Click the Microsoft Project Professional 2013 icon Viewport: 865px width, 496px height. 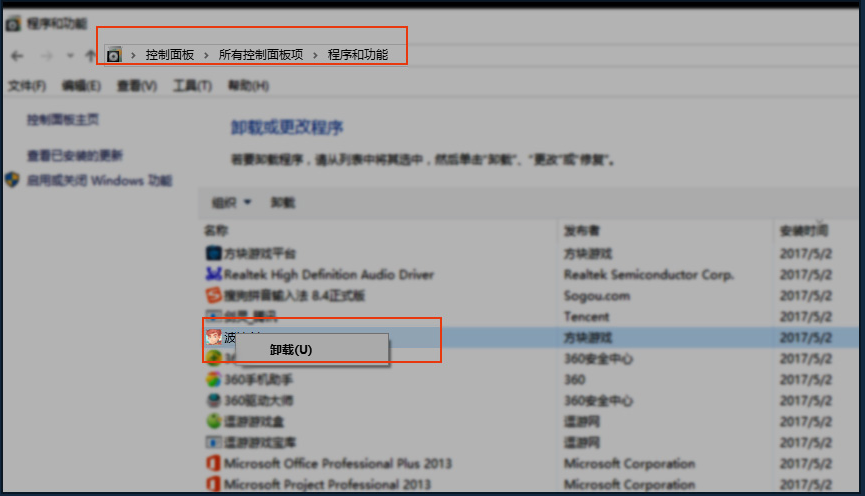click(213, 484)
